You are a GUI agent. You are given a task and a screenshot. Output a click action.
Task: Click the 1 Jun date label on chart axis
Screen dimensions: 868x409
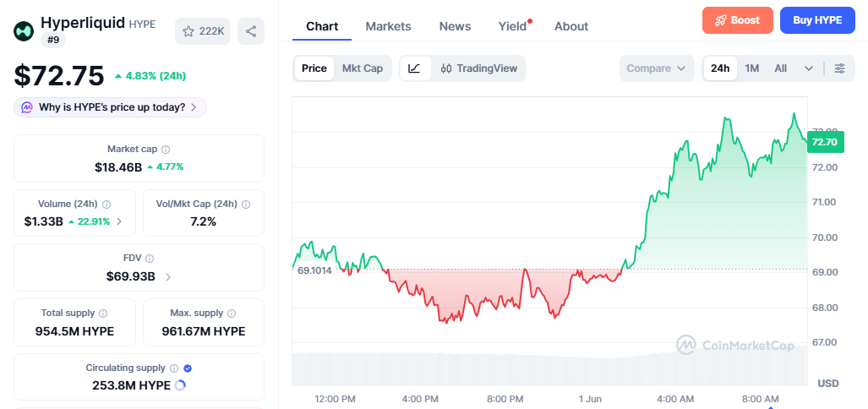(590, 399)
